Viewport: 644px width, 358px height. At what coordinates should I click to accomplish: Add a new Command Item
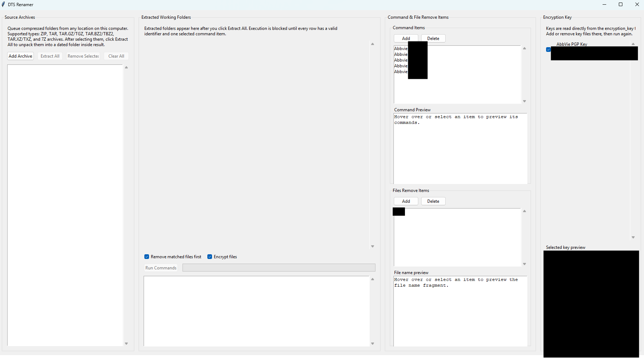click(x=406, y=39)
